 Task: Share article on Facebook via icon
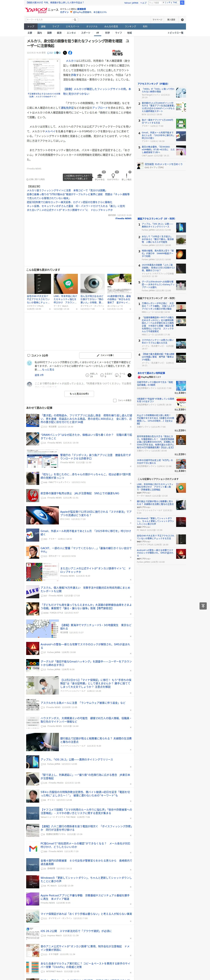pyautogui.click(x=70, y=53)
